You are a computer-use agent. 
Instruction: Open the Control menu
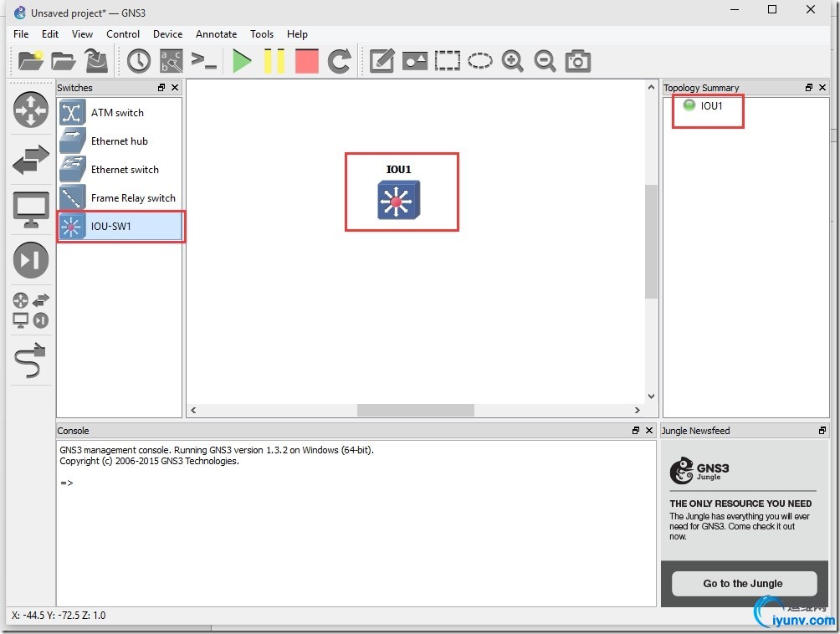[x=123, y=33]
